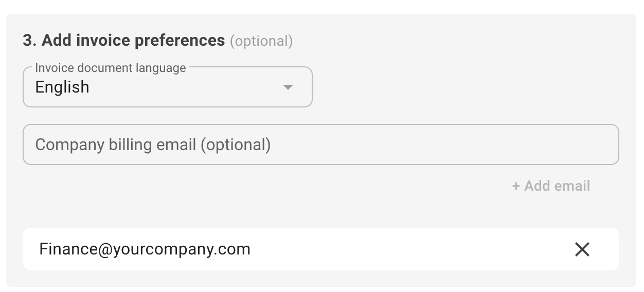
Task: Change the invoice language from English
Action: [167, 87]
